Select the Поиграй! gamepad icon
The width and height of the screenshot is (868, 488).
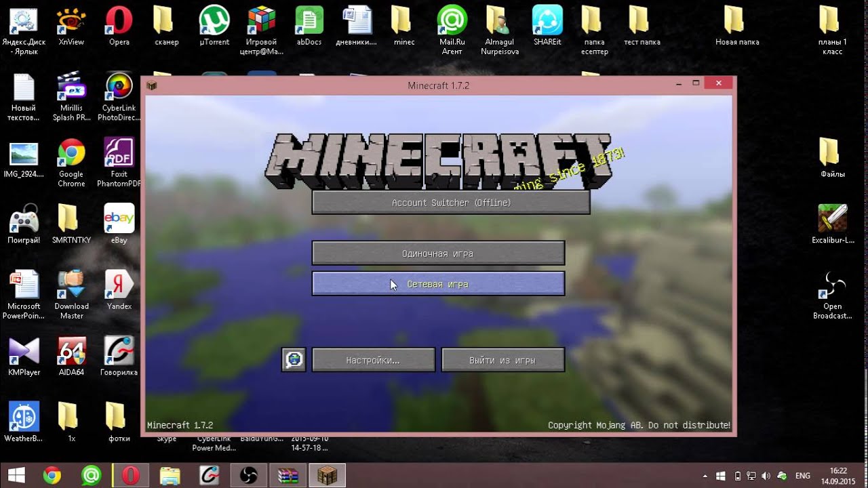[24, 224]
